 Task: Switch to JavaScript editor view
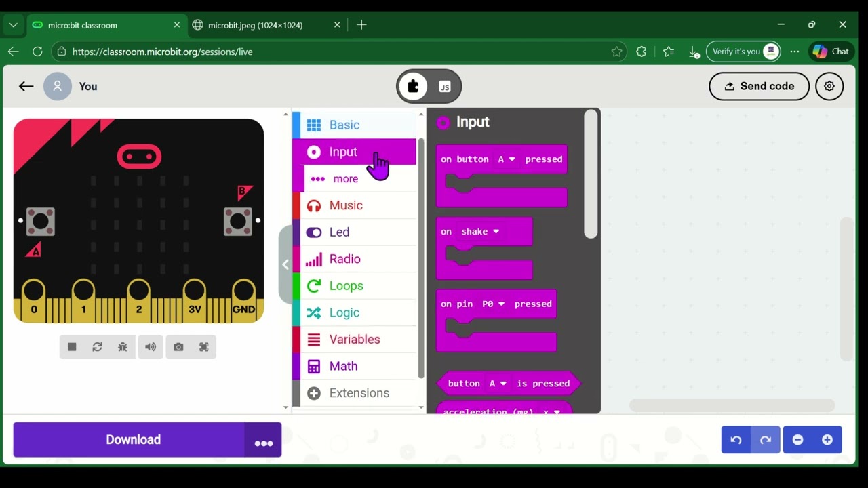point(445,87)
